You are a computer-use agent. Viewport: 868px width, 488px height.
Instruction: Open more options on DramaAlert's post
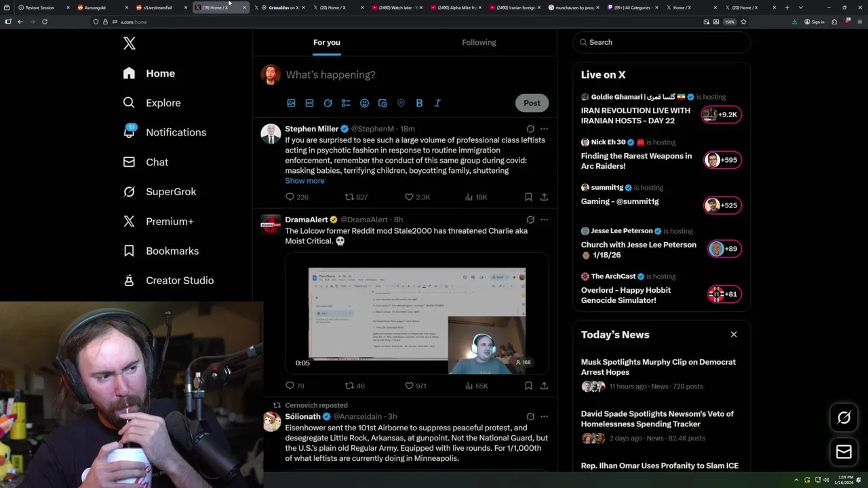[544, 220]
